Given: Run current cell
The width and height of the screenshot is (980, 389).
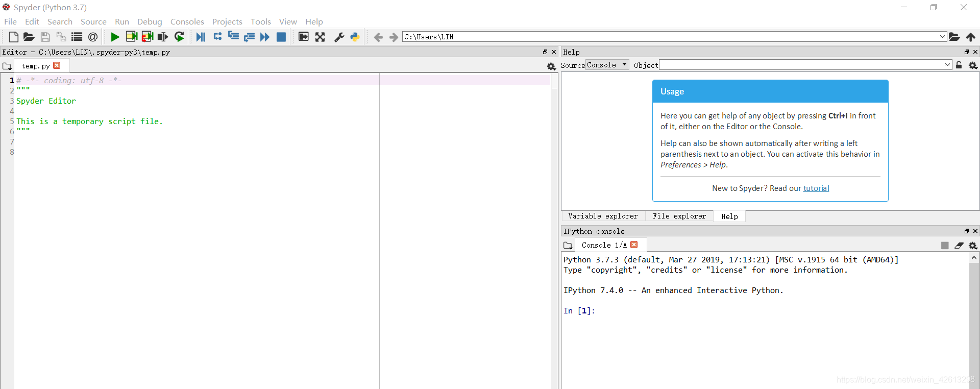Looking at the screenshot, I should (x=131, y=37).
